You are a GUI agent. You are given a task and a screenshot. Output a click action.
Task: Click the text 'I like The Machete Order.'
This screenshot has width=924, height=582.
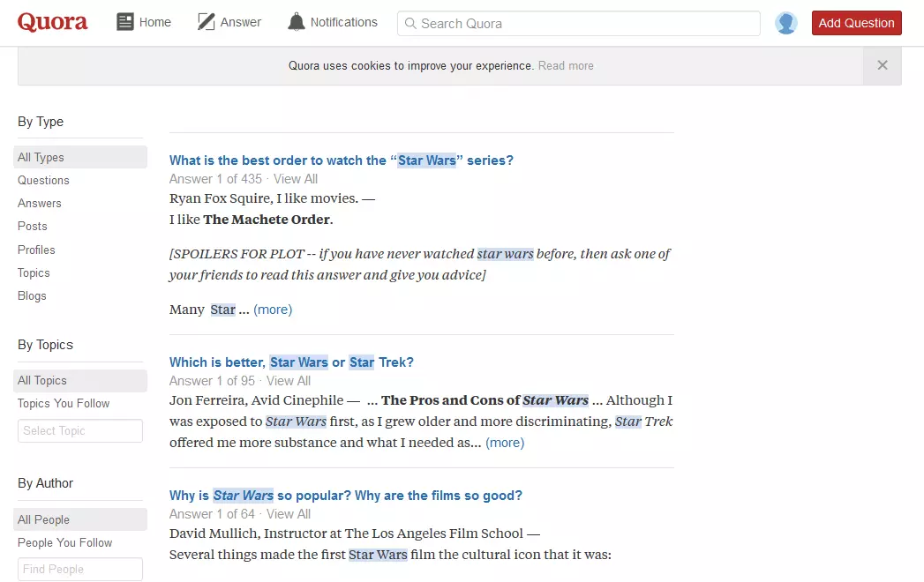[x=251, y=220]
